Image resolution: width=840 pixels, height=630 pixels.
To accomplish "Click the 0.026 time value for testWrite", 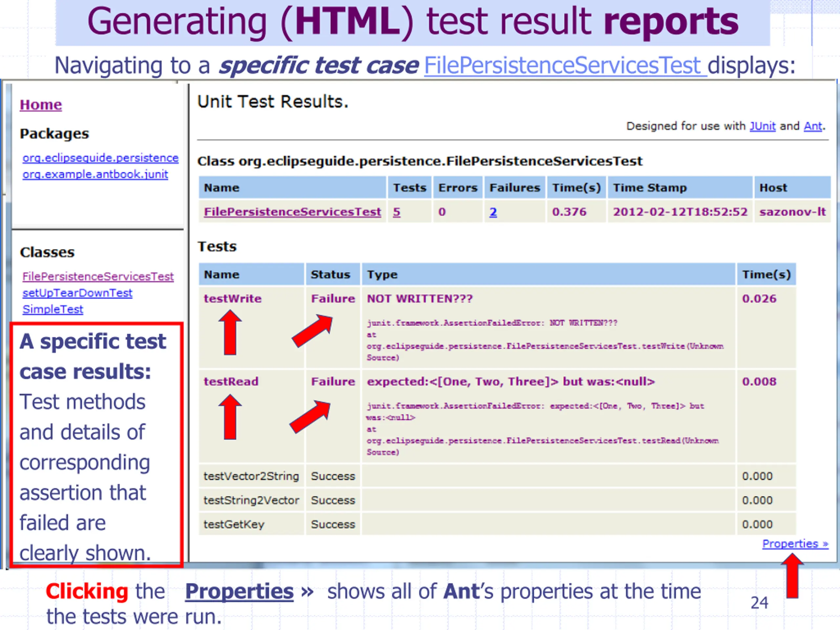I will click(x=759, y=299).
